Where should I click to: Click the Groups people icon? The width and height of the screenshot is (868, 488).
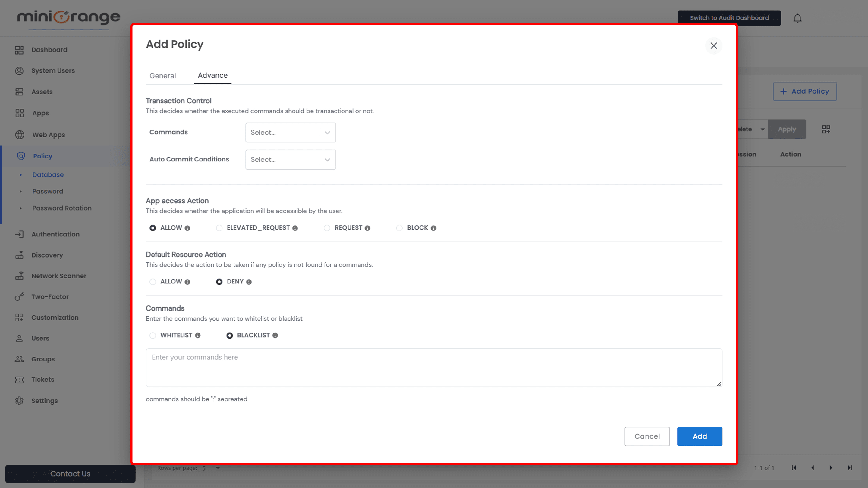(19, 359)
